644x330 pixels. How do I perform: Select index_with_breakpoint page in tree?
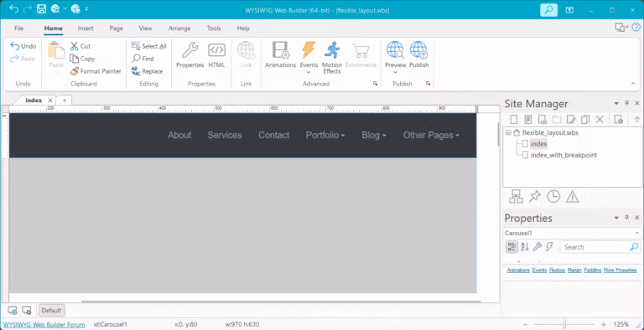563,155
